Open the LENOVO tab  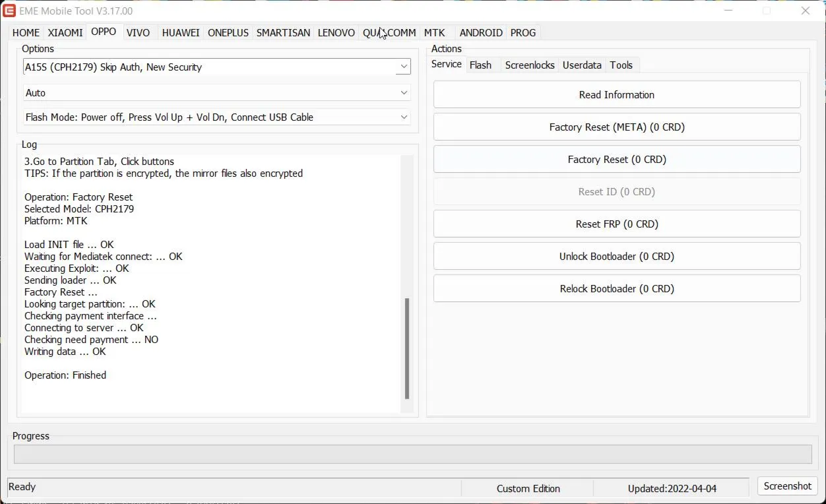[336, 32]
